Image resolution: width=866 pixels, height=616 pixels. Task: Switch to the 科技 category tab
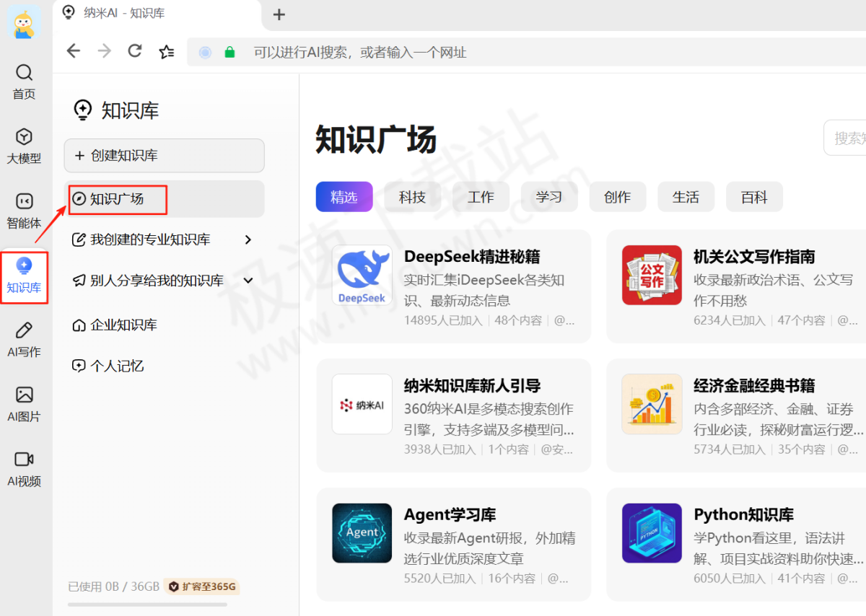point(412,196)
